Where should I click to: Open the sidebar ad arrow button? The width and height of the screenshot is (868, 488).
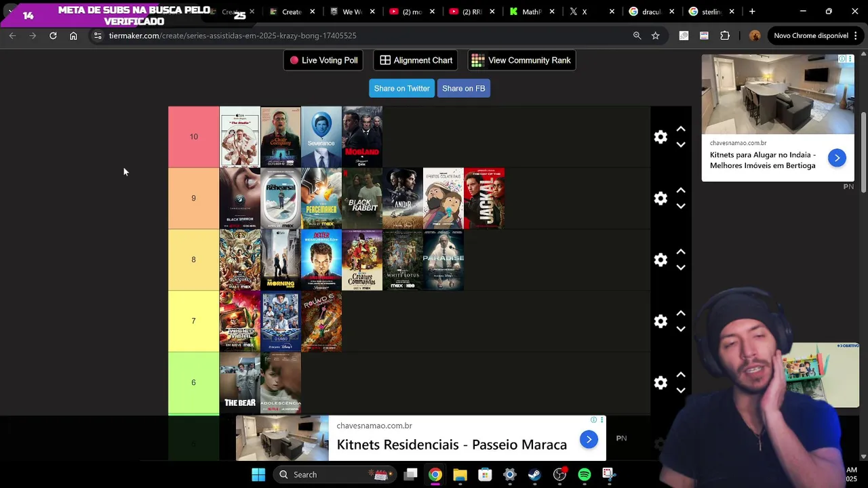[x=837, y=158]
